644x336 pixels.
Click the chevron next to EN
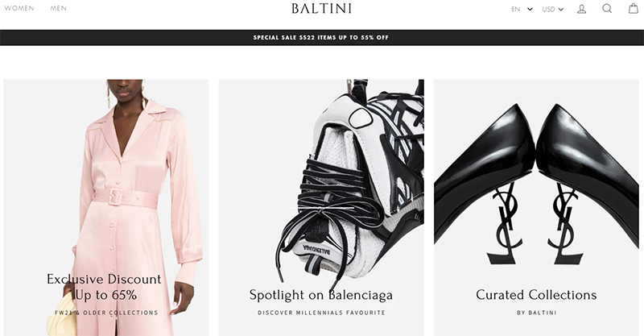530,9
